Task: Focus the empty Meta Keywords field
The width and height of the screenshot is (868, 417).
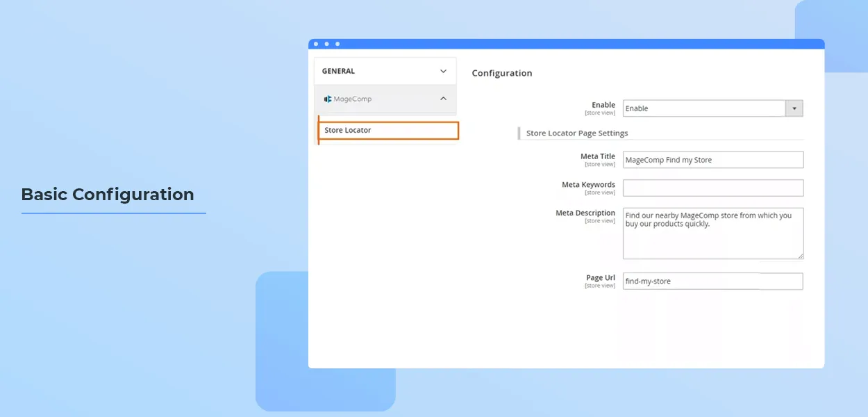Action: pyautogui.click(x=712, y=188)
